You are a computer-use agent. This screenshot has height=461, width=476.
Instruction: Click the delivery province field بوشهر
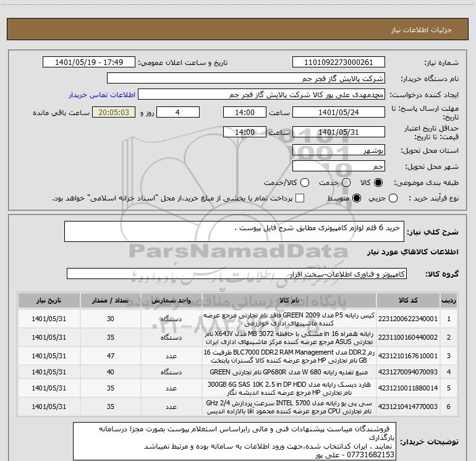(339, 150)
